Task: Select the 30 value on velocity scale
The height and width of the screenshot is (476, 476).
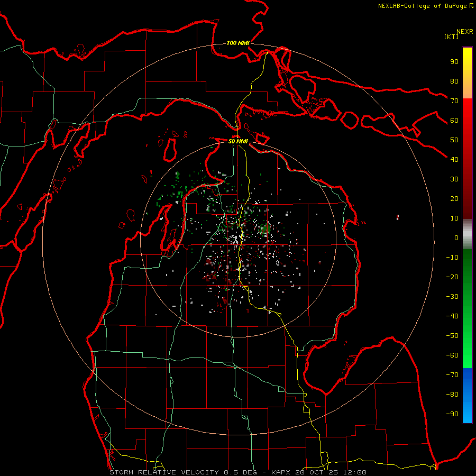Action: (x=454, y=179)
